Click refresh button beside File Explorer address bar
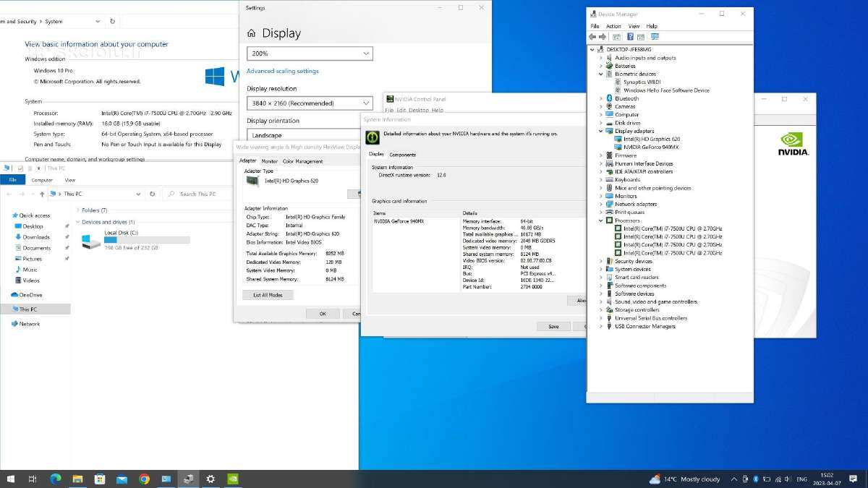Image resolution: width=868 pixels, height=488 pixels. tap(152, 194)
